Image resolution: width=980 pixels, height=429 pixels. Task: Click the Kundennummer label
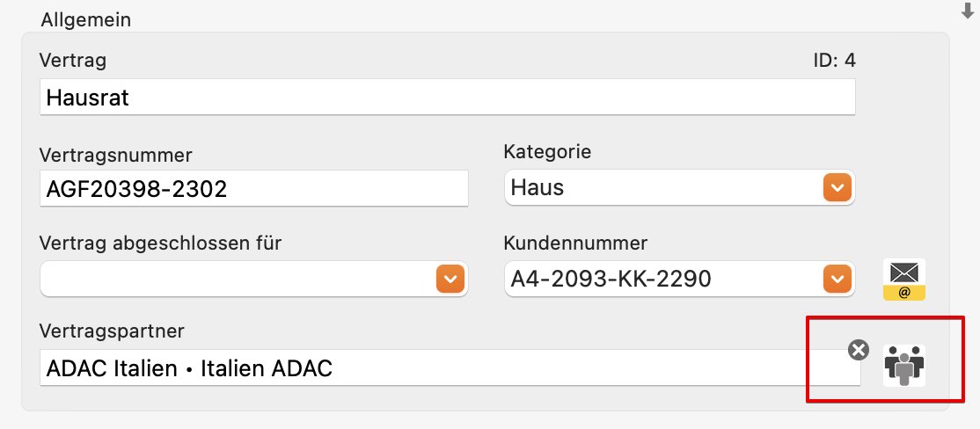click(575, 243)
